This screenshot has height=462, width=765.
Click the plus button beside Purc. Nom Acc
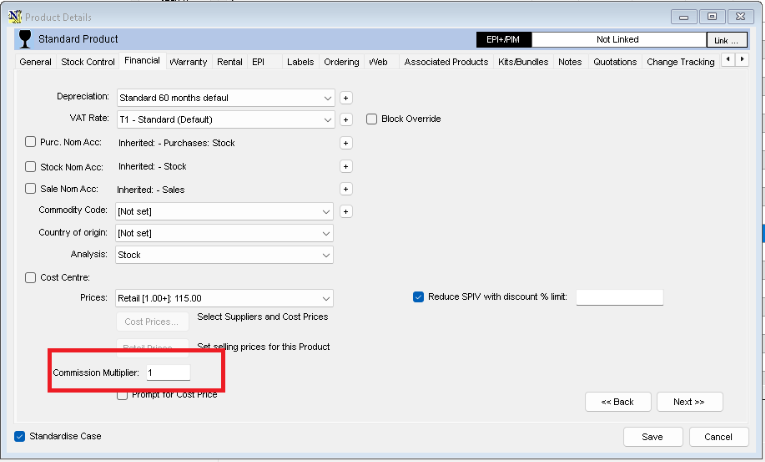(x=346, y=143)
